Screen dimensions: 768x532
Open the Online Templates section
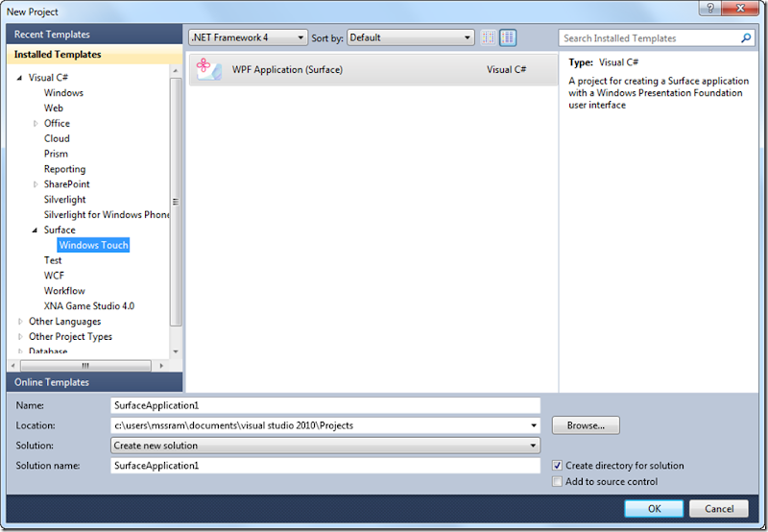94,382
